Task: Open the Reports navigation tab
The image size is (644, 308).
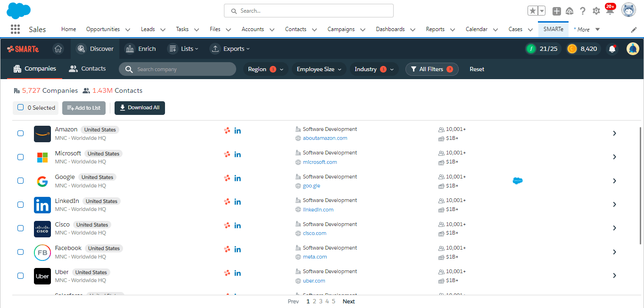Action: (x=435, y=29)
